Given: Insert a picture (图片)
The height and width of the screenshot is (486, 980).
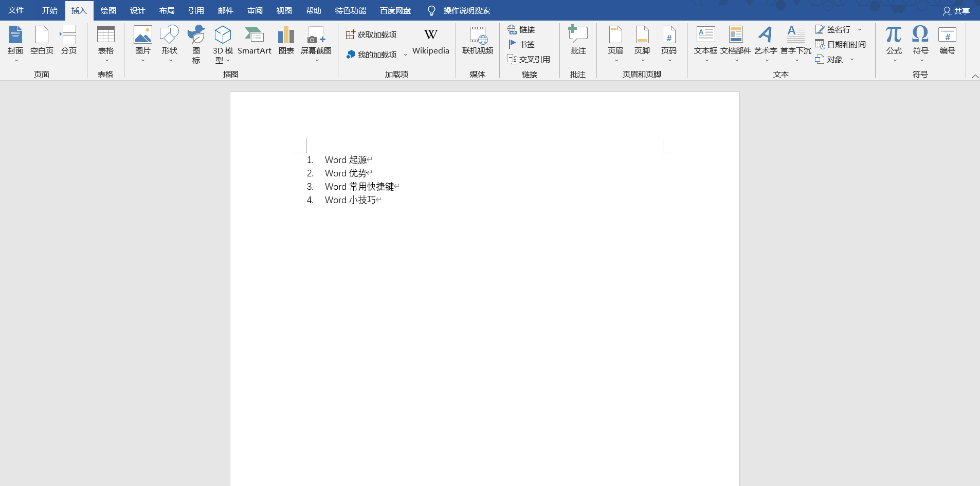Looking at the screenshot, I should pyautogui.click(x=142, y=44).
